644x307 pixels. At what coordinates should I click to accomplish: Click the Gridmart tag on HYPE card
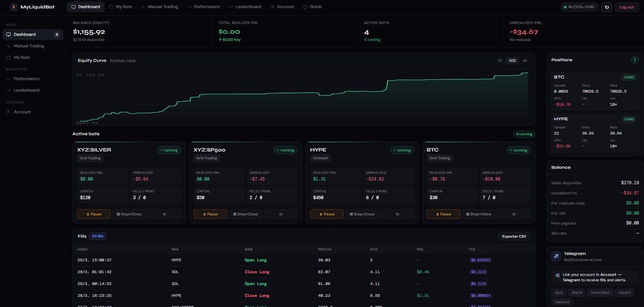(x=320, y=158)
